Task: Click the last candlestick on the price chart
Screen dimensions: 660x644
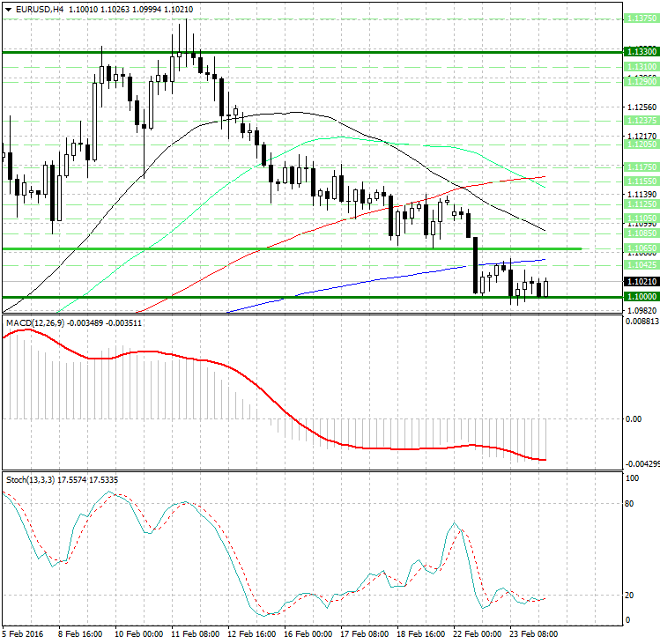Action: pyautogui.click(x=546, y=288)
